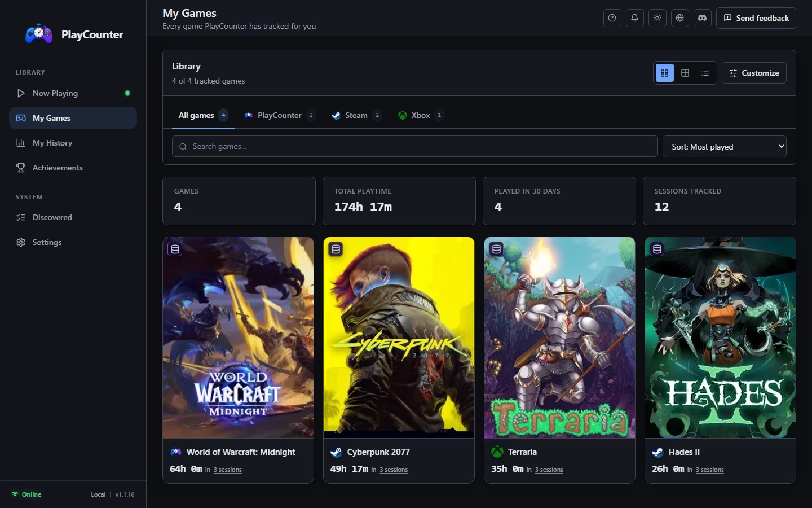
Task: Open Achievements page
Action: point(73,168)
